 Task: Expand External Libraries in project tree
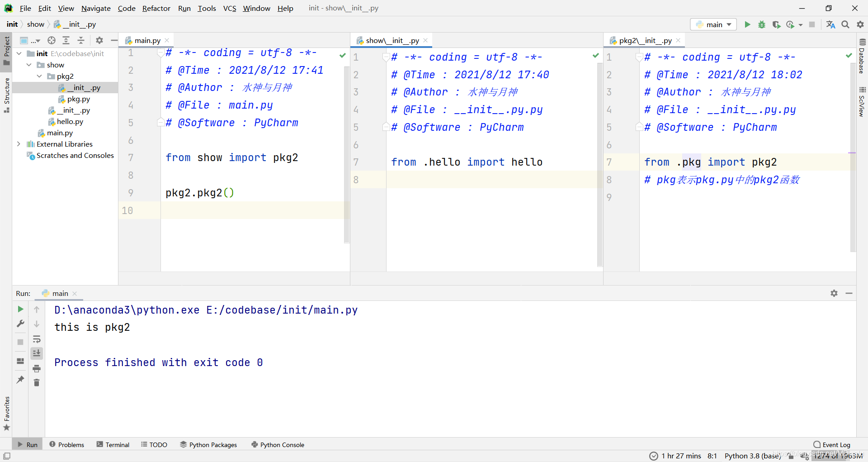click(19, 144)
